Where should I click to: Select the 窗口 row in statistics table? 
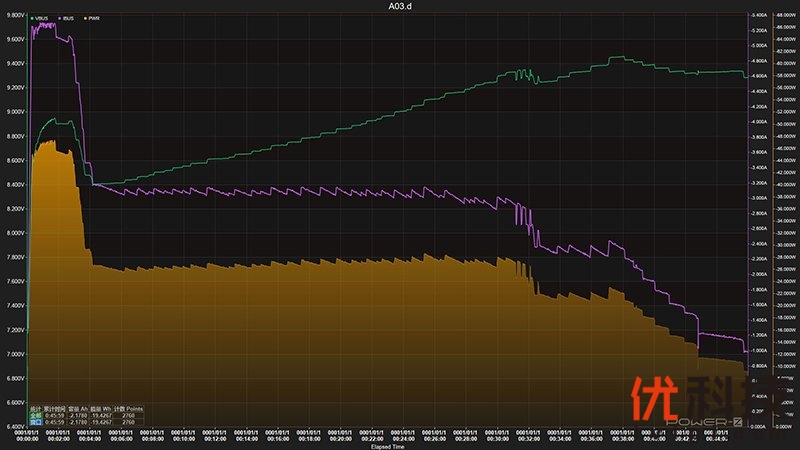click(36, 421)
